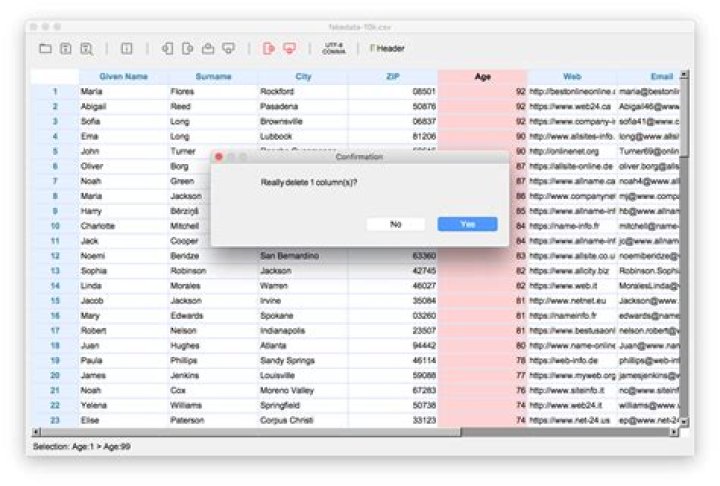The image size is (720, 486).
Task: Open the UTF-8 Comma encoding selector
Action: tap(334, 48)
